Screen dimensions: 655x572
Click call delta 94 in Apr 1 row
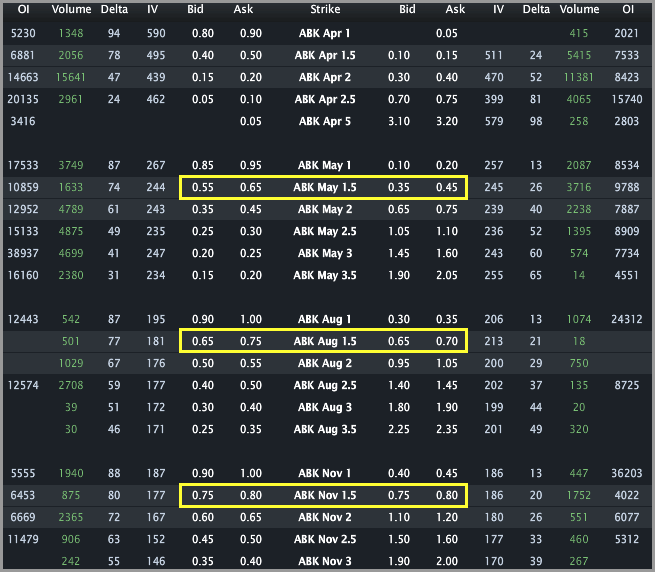(114, 33)
